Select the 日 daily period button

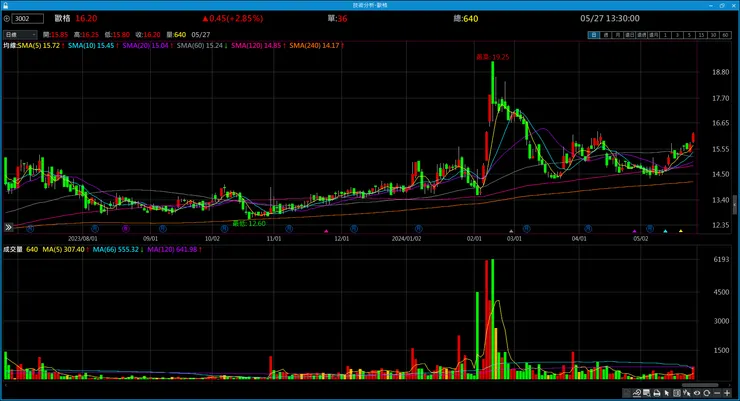pyautogui.click(x=594, y=35)
